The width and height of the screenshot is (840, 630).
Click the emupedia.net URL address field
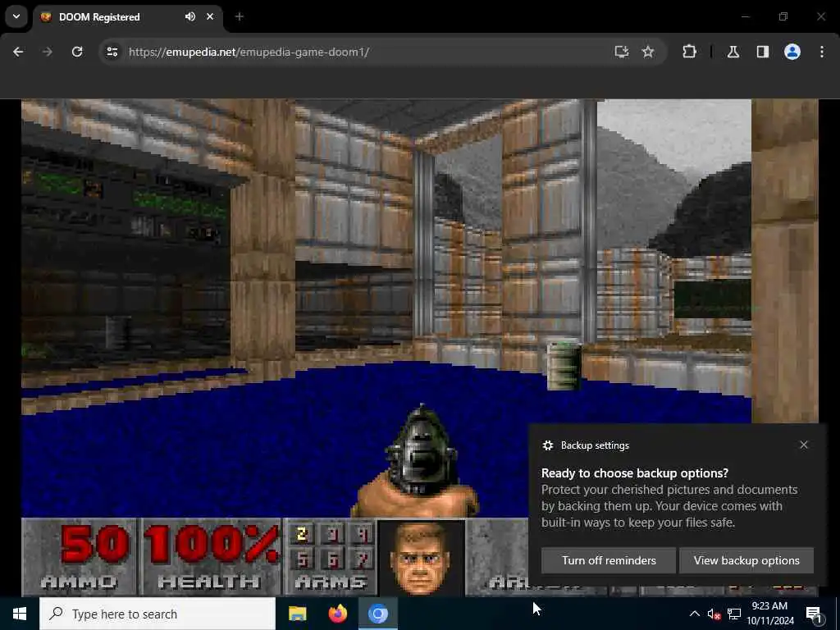point(249,52)
